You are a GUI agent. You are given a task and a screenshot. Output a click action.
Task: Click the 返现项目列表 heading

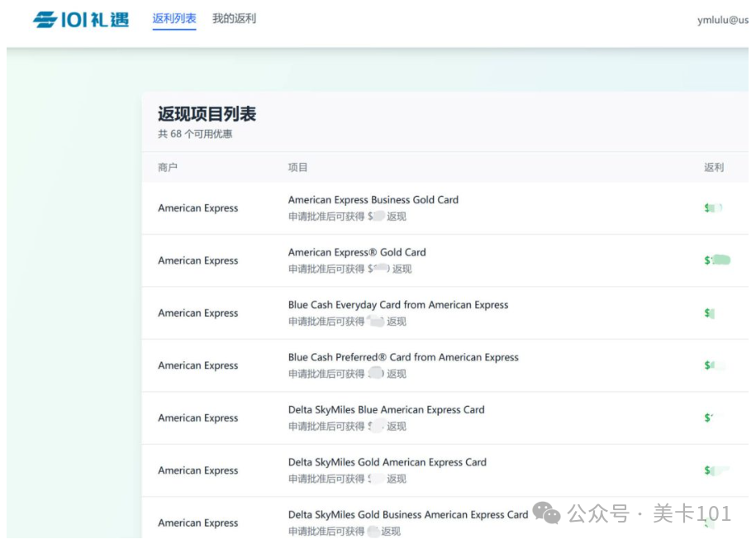click(x=207, y=114)
